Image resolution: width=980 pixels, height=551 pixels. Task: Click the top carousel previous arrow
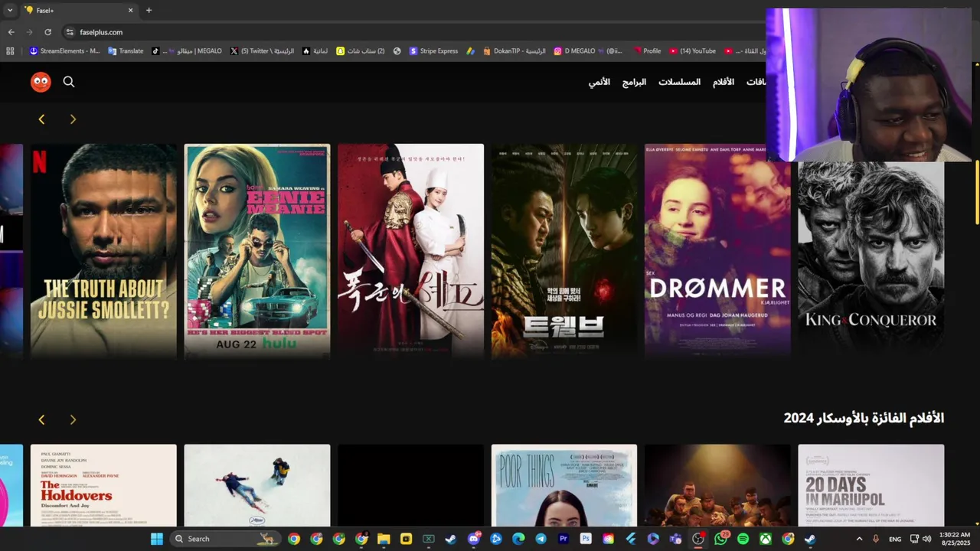click(41, 119)
